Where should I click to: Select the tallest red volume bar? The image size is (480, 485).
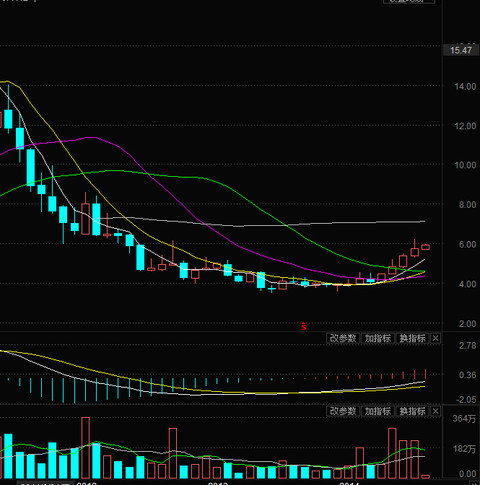(x=85, y=448)
